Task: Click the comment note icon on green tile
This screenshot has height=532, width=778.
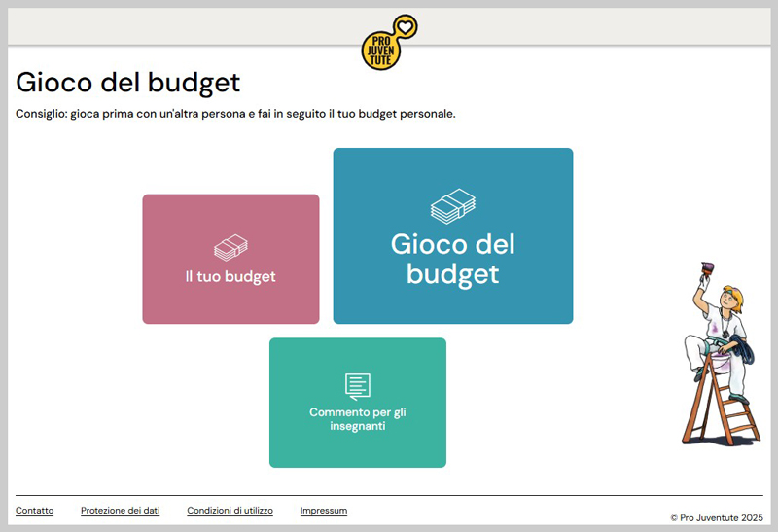Action: pos(358,386)
